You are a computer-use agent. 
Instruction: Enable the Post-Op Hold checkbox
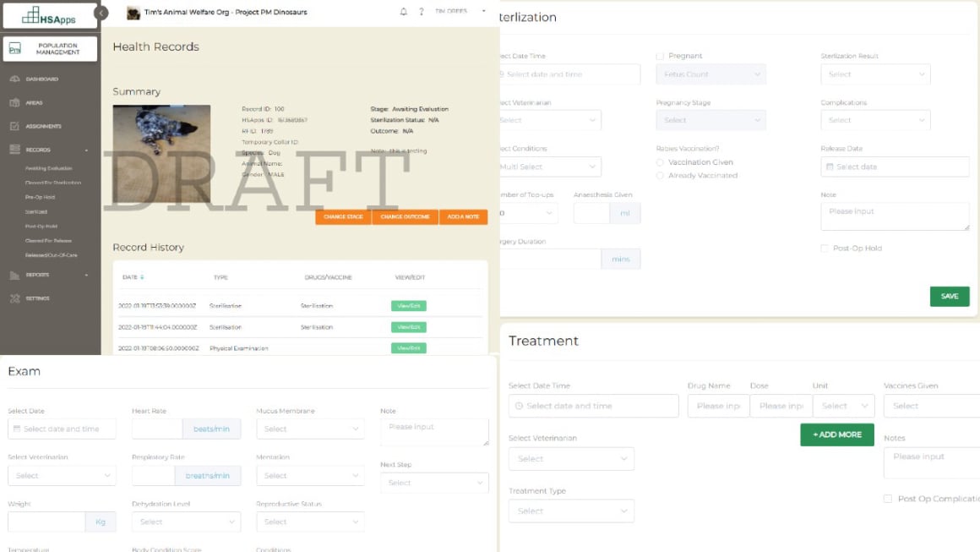click(x=824, y=247)
